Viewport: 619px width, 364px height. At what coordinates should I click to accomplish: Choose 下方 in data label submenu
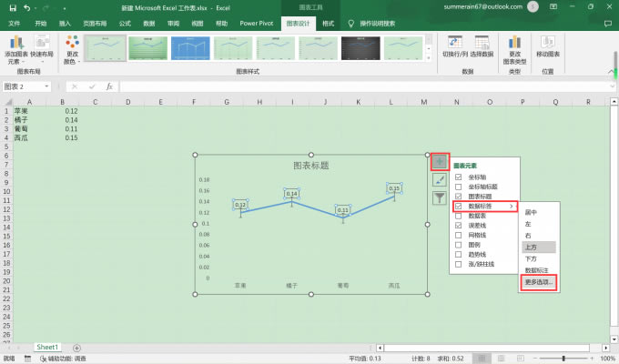(x=532, y=258)
